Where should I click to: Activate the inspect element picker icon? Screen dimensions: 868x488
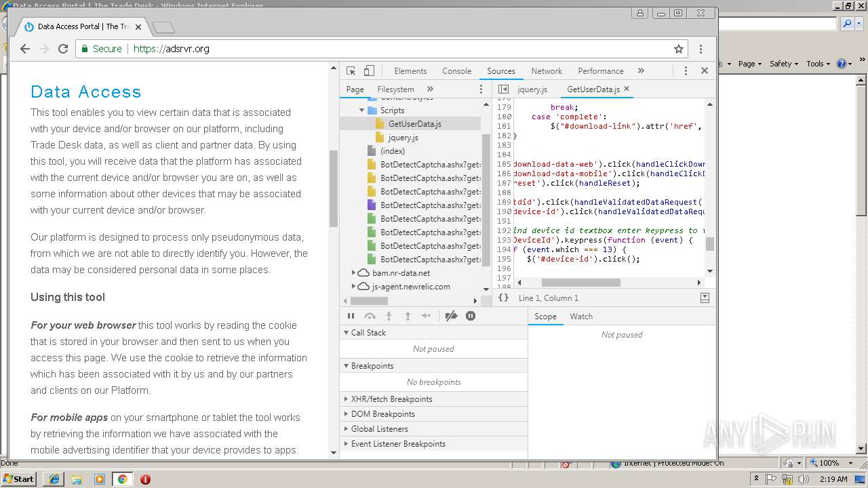click(x=351, y=70)
